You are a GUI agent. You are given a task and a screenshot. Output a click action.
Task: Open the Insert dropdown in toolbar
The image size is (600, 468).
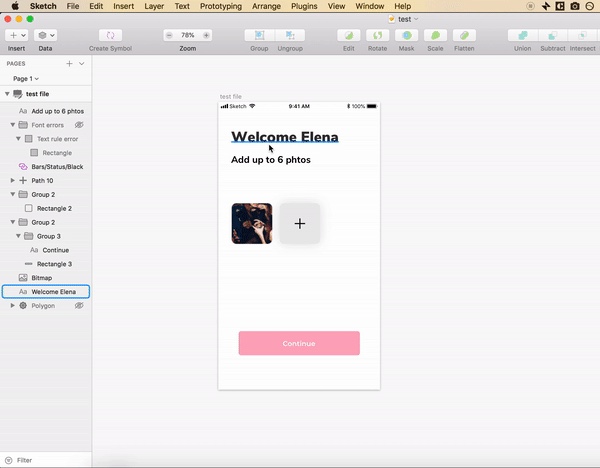(x=17, y=35)
